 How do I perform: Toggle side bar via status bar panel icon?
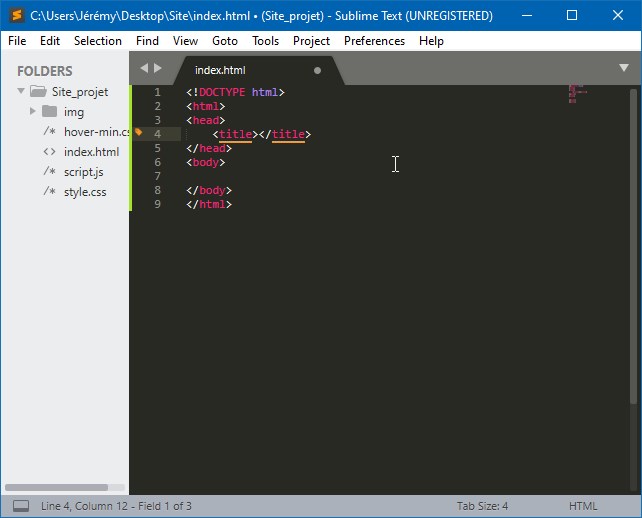tap(21, 506)
